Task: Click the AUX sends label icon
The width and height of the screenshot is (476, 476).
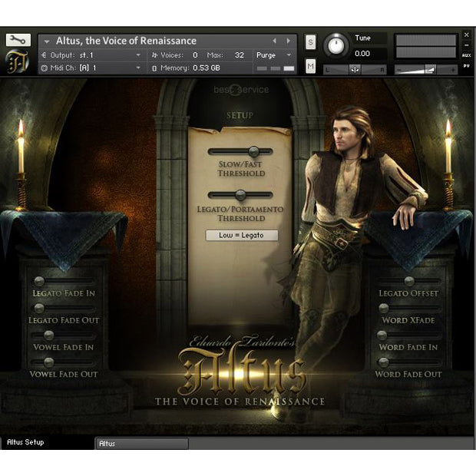Action: pyautogui.click(x=466, y=55)
